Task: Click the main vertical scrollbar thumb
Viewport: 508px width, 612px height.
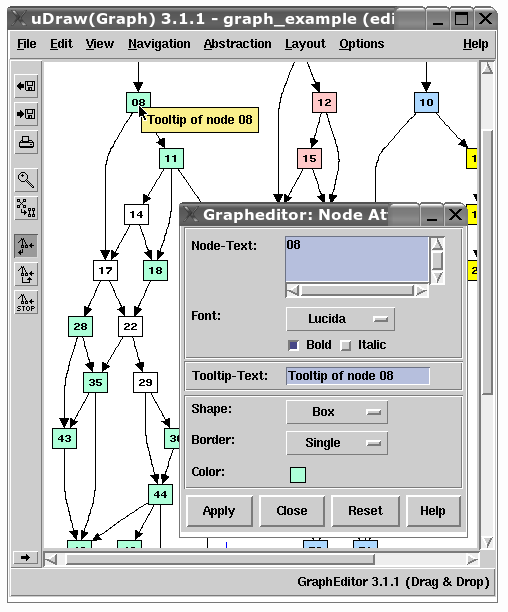Action: (487, 262)
